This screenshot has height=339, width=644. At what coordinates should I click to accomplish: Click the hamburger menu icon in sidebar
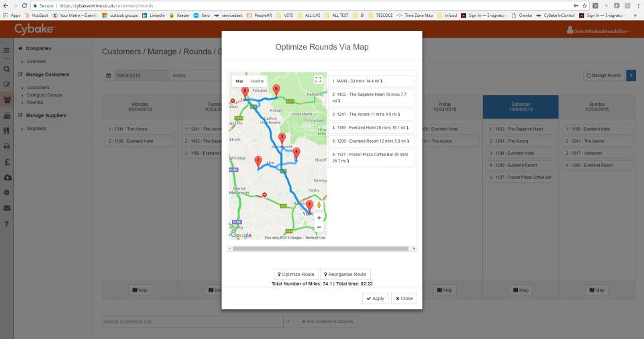tap(7, 50)
